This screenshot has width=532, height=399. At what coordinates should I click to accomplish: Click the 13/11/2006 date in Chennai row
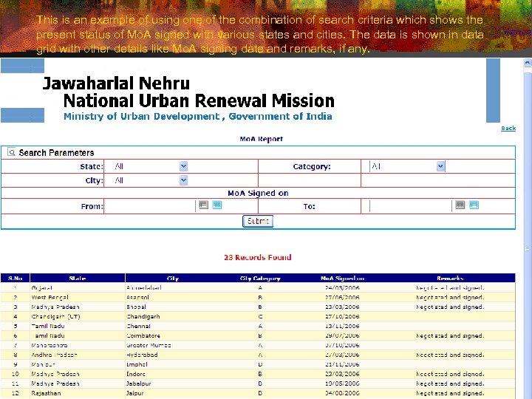coord(342,326)
